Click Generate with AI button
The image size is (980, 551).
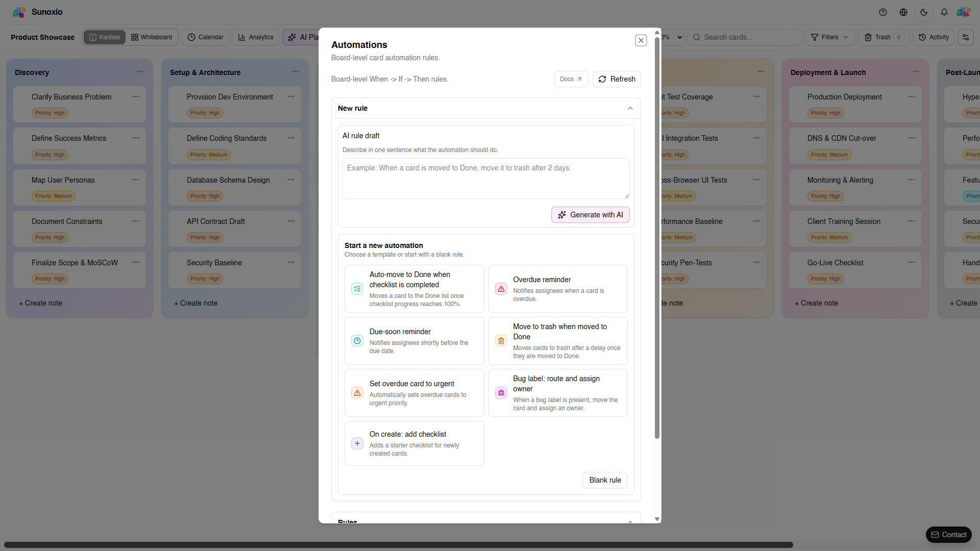coord(590,215)
